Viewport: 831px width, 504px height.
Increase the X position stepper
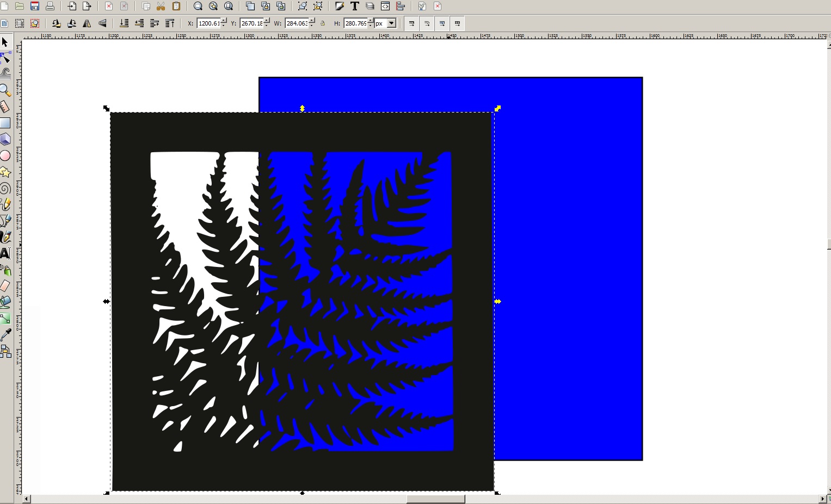click(x=224, y=21)
